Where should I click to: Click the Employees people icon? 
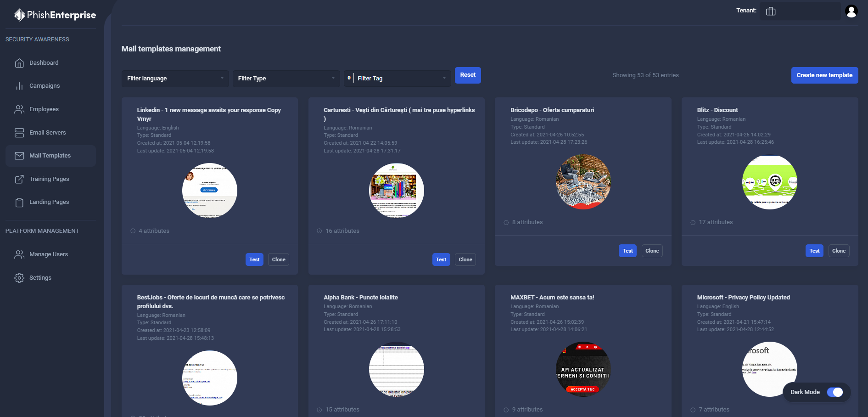tap(19, 109)
